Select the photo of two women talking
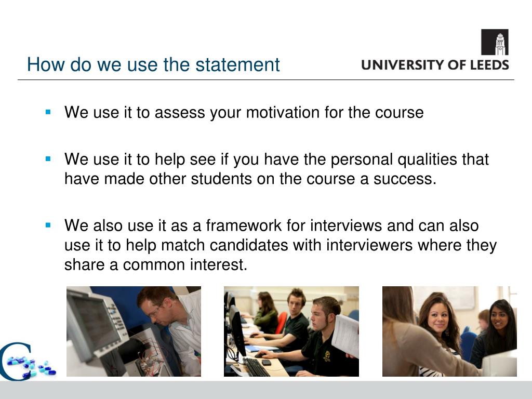 (x=449, y=331)
